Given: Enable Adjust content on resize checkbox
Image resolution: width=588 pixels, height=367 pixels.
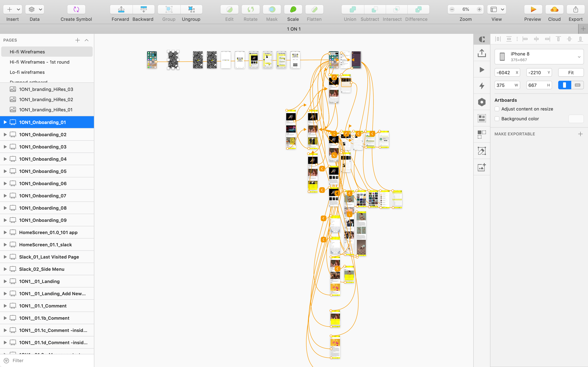Looking at the screenshot, I should 497,109.
